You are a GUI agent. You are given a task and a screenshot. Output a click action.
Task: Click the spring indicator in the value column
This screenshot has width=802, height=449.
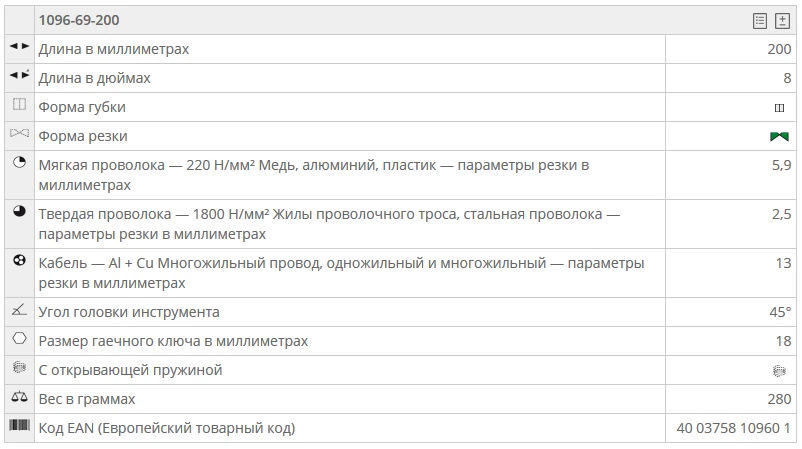point(780,370)
